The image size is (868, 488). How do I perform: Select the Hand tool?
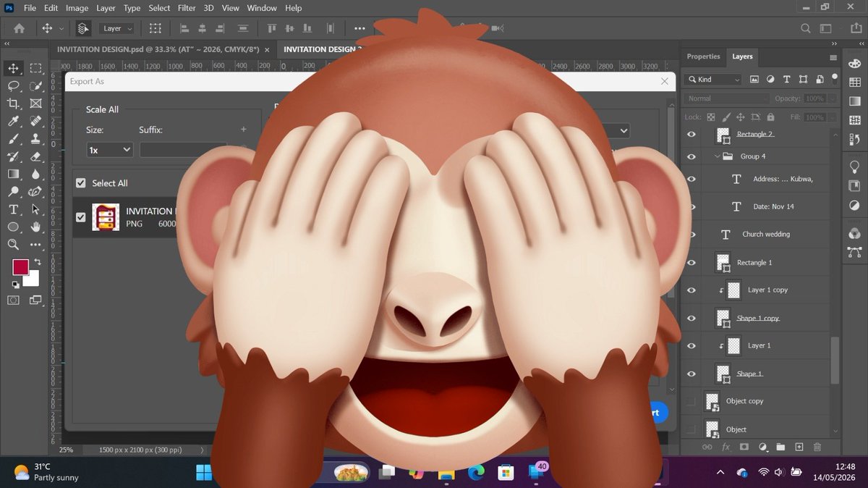35,227
